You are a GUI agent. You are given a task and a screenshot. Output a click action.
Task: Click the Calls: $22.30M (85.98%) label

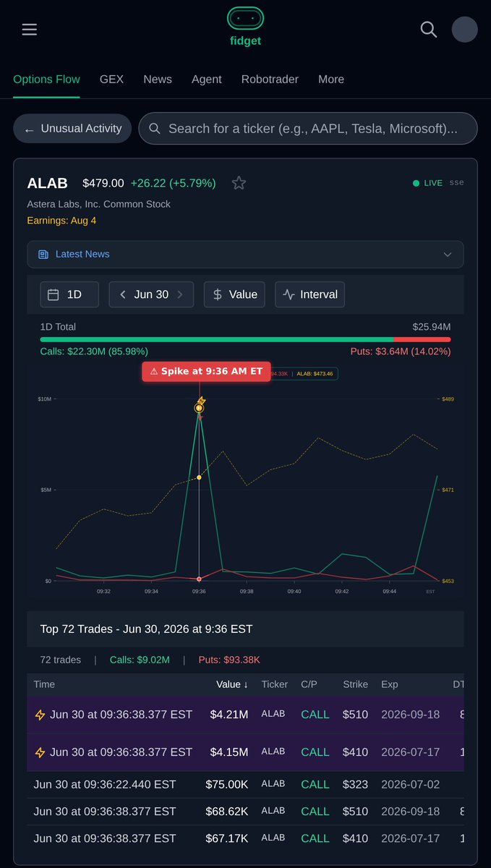pos(94,352)
